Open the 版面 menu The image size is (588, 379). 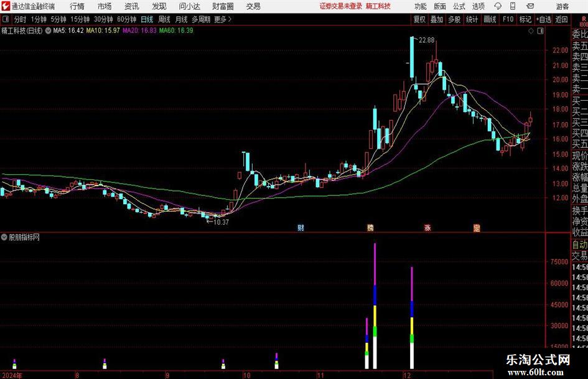[440, 6]
